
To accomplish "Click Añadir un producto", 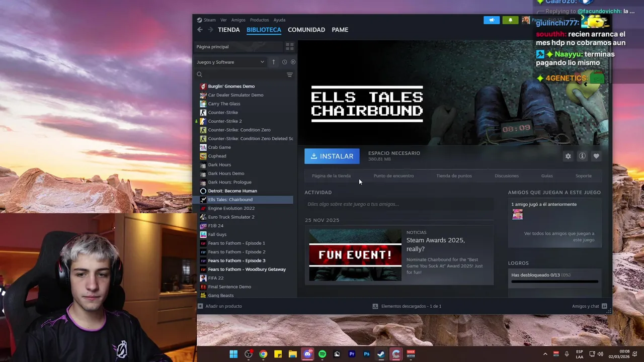I will pos(220,306).
